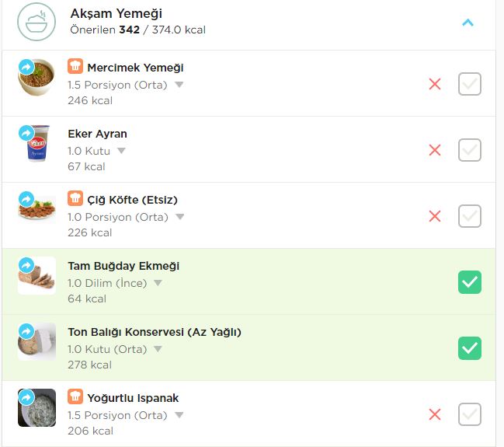Check the Mercimek Yemeği checkbox
504x447 pixels.
tap(470, 84)
